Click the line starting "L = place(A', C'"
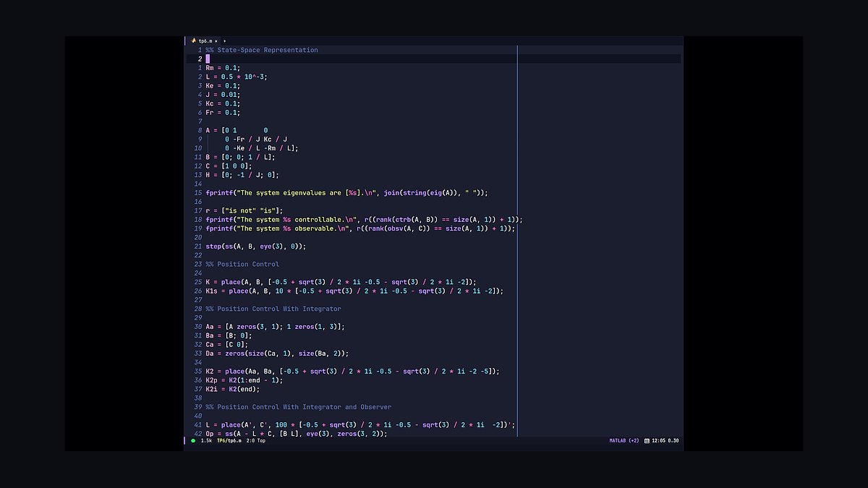868x488 pixels. coord(360,424)
